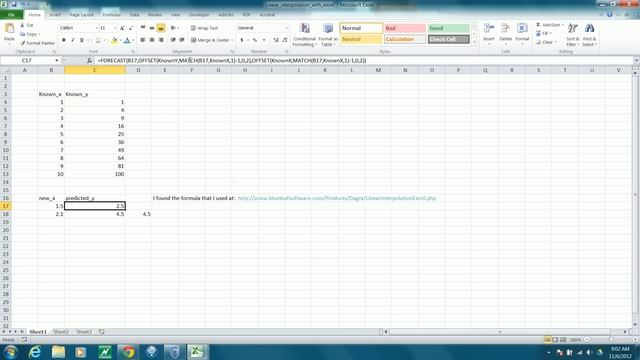Apply the Neutral cell style
This screenshot has height=360, width=640.
(361, 39)
